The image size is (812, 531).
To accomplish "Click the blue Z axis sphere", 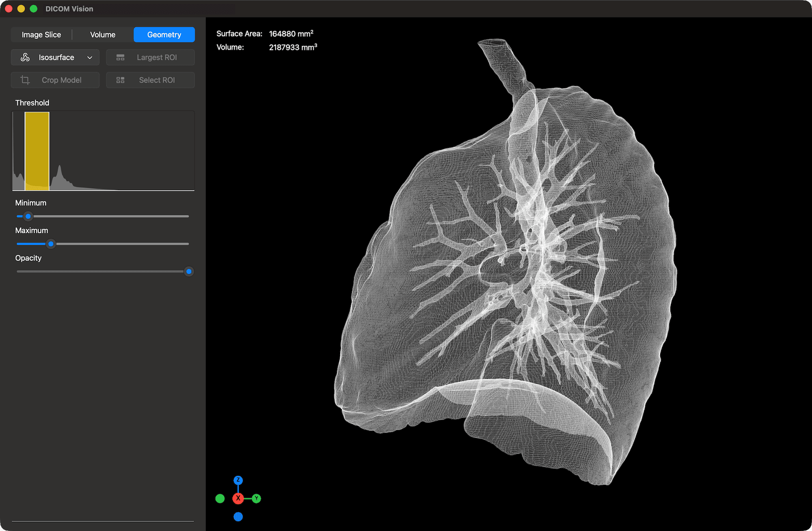I will pos(238,480).
